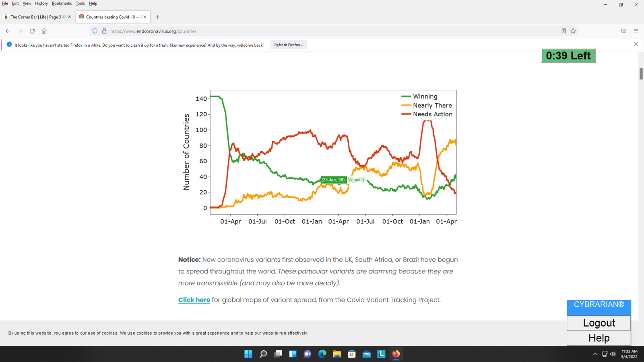Bookmark this page with the star
Viewport: 644px width, 362px height.
pyautogui.click(x=573, y=31)
